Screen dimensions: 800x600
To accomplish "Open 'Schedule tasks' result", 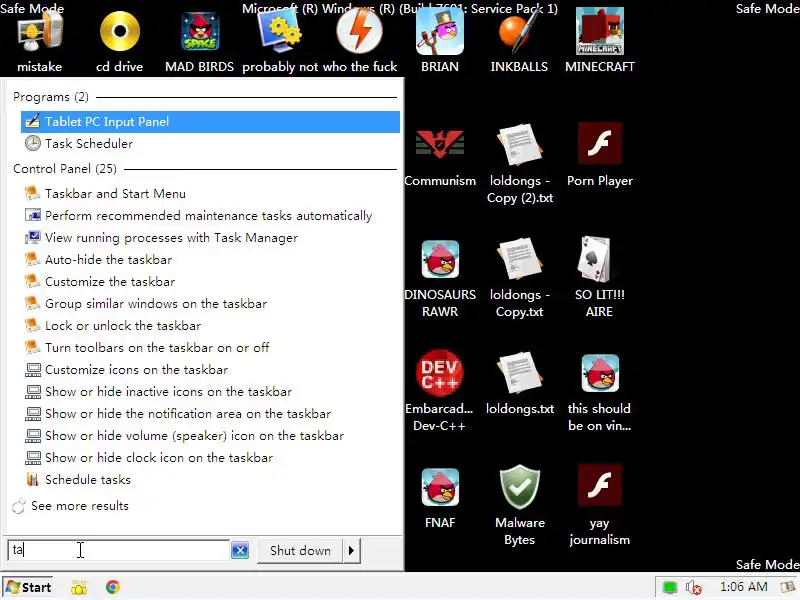I will [210, 480].
